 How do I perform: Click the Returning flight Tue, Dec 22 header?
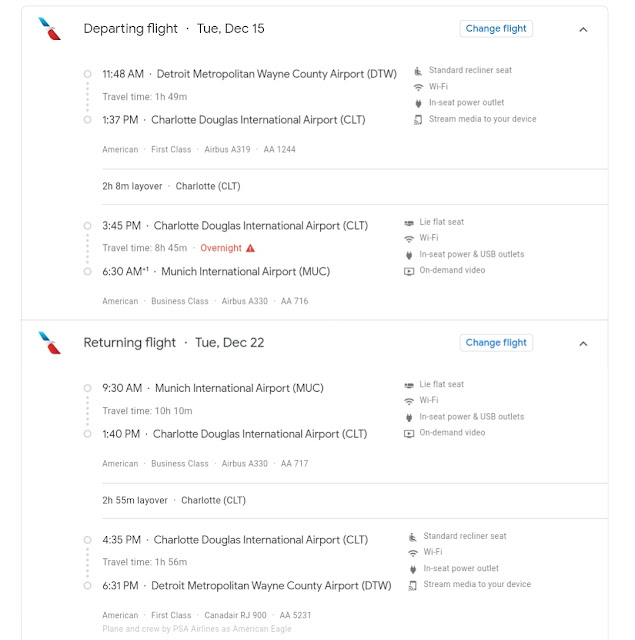[174, 343]
